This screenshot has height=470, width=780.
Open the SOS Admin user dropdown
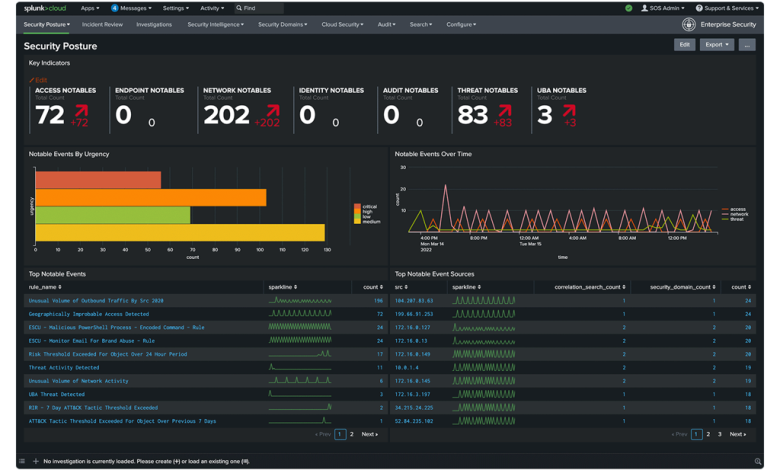pyautogui.click(x=663, y=8)
